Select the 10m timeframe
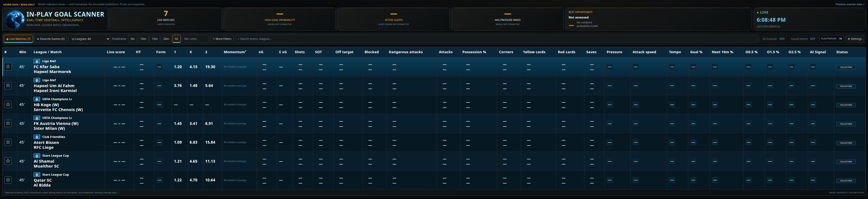Screen dimensions: 868x199 pyautogui.click(x=143, y=39)
